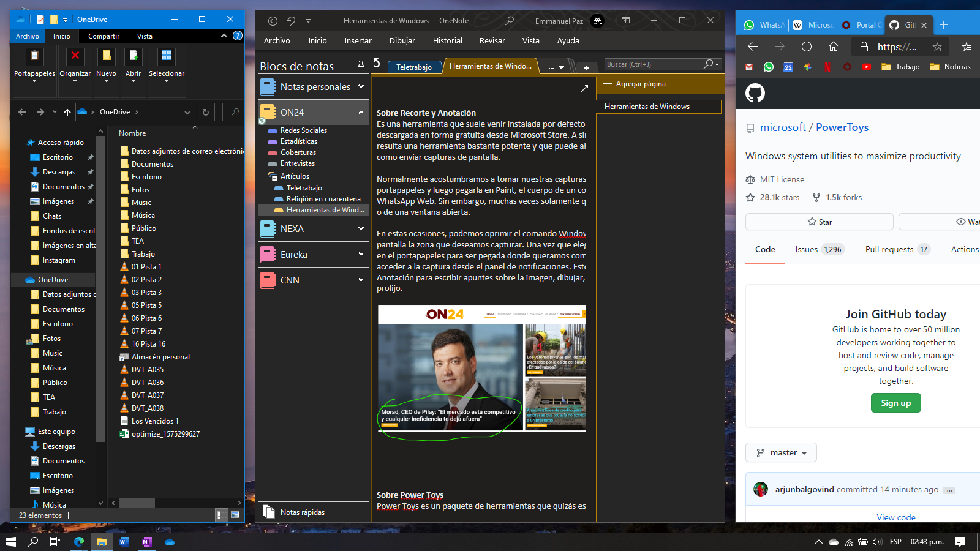Open microsoft organization link
The height and width of the screenshot is (551, 980).
point(783,127)
